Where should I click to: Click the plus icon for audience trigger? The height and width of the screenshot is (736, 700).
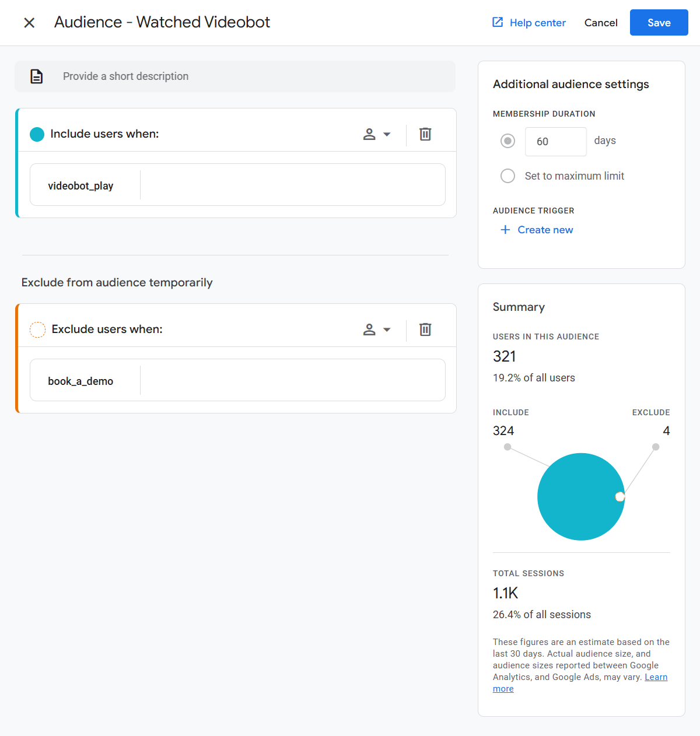click(x=505, y=230)
